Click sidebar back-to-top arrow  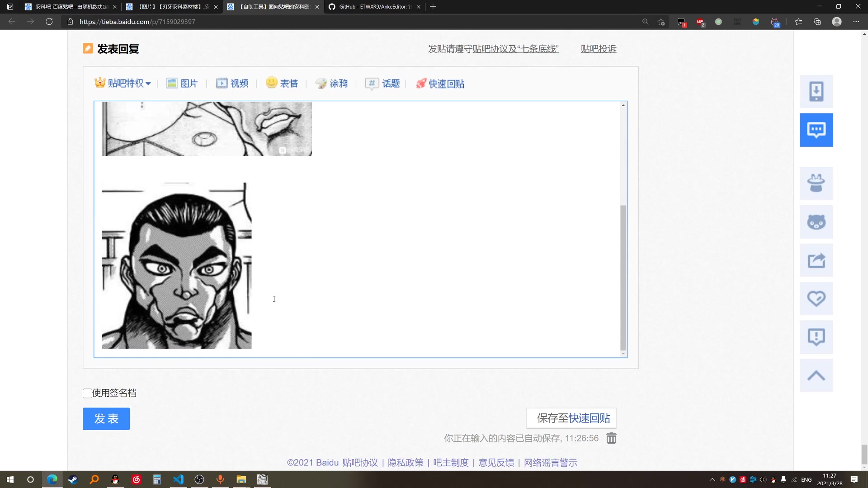(x=816, y=375)
